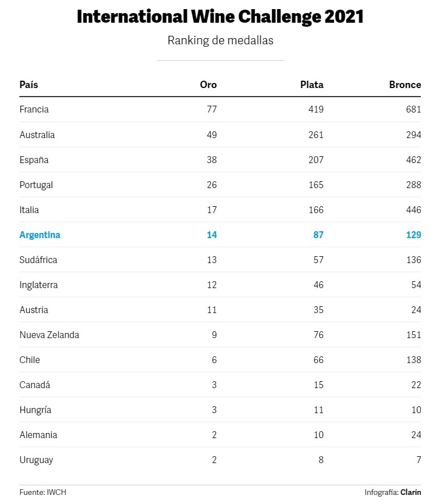Click the 'International Wine Challenge 2021' title
The height and width of the screenshot is (504, 443).
[220, 16]
